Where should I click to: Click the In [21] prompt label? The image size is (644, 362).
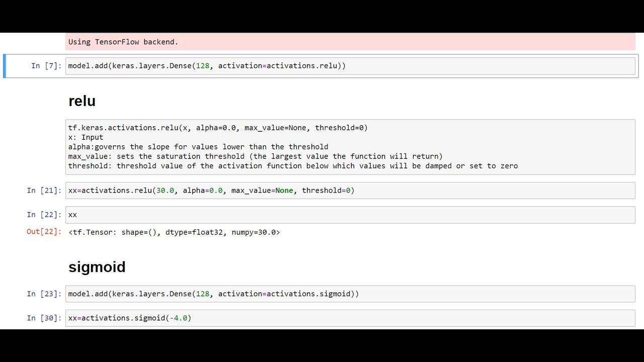[44, 191]
